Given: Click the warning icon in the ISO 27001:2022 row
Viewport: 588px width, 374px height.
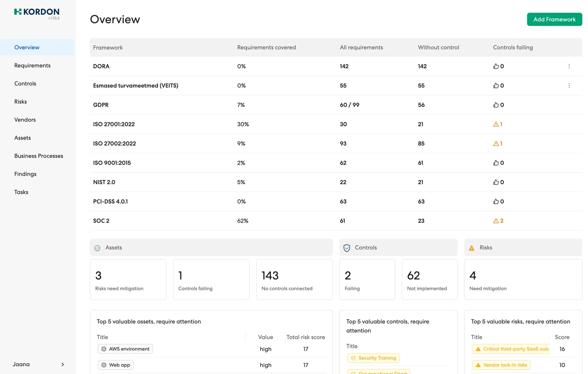Looking at the screenshot, I should point(496,124).
